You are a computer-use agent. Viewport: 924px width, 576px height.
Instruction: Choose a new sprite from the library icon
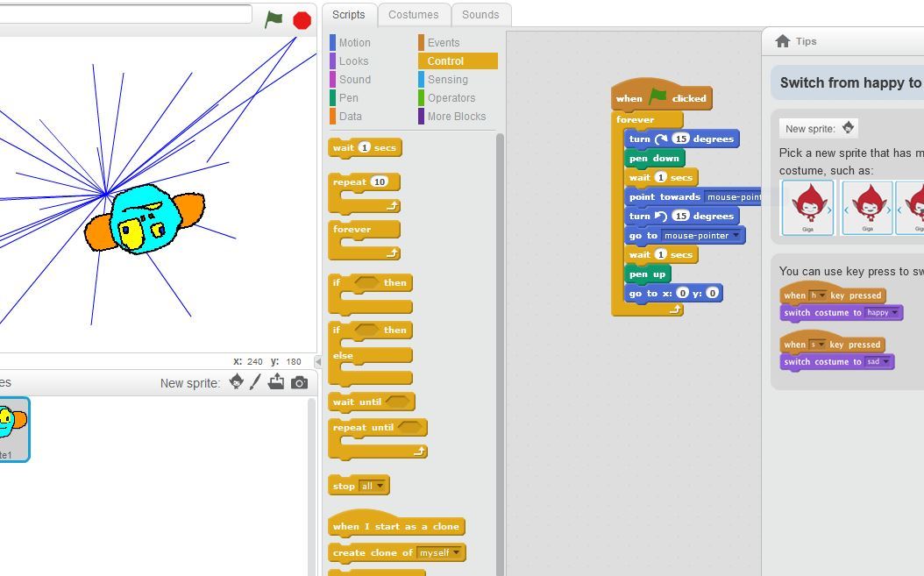235,381
